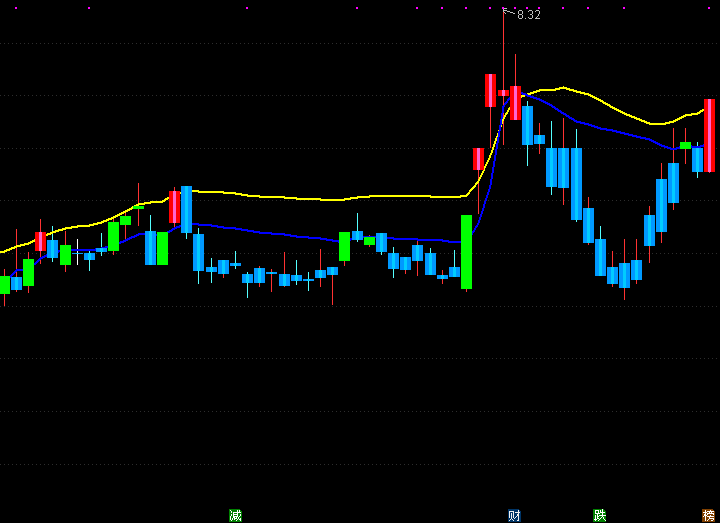720x523 pixels.
Task: Click the last tall red candlestick on the right
Action: click(x=709, y=135)
